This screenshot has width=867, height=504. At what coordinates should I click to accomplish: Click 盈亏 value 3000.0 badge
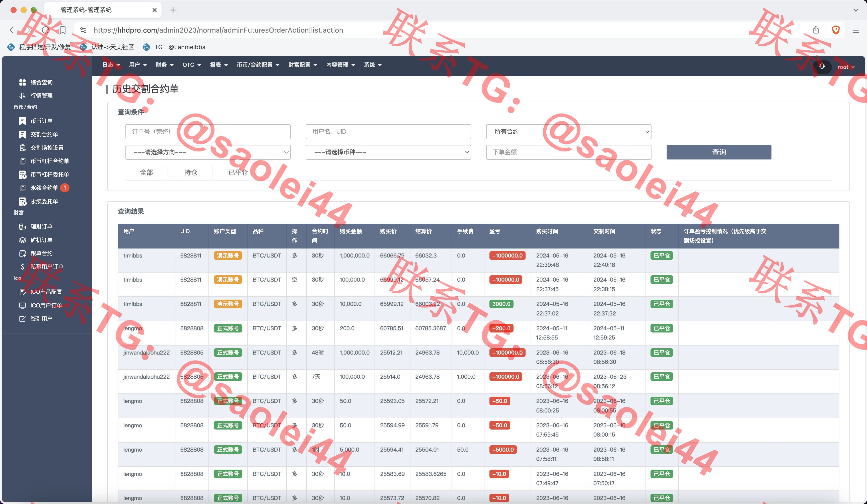click(x=501, y=304)
